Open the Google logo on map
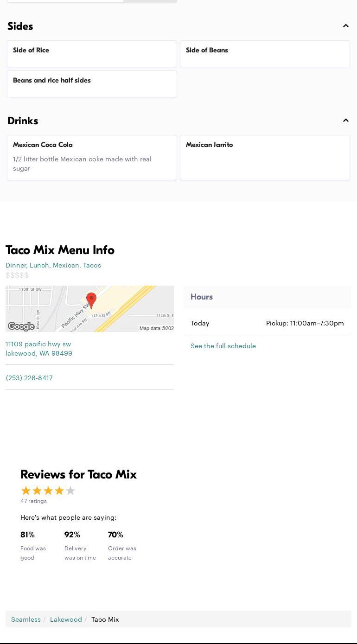This screenshot has height=644, width=357. coord(21,326)
